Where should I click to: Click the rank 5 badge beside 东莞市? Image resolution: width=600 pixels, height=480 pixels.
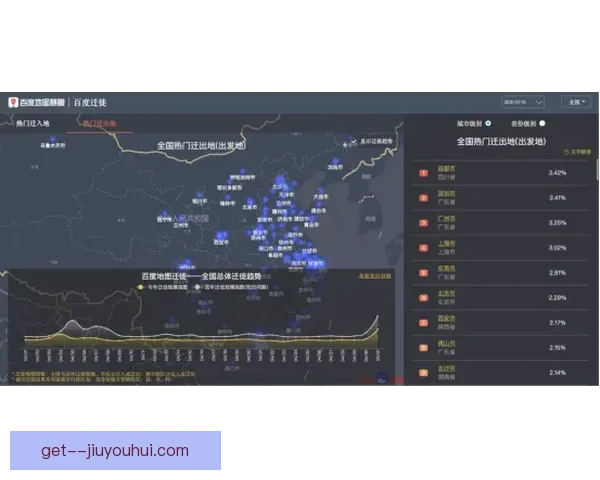tap(423, 273)
